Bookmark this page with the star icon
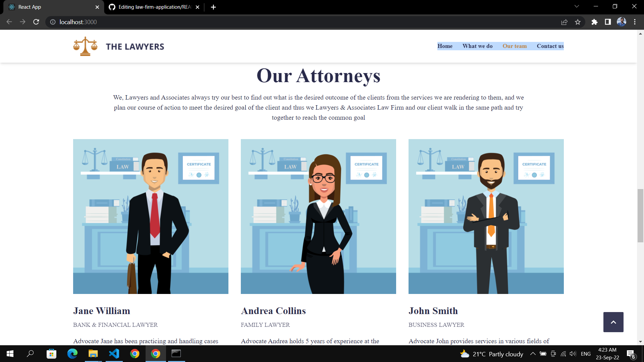The height and width of the screenshot is (362, 644). (x=578, y=22)
